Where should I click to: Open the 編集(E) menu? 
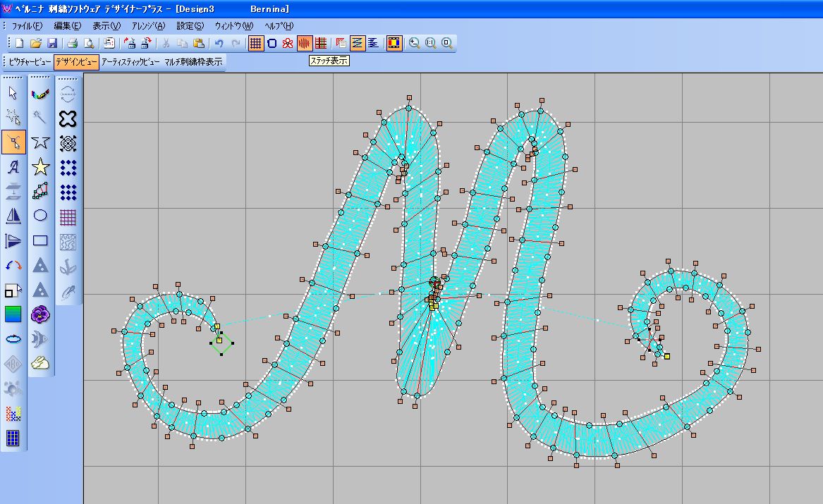click(x=67, y=25)
